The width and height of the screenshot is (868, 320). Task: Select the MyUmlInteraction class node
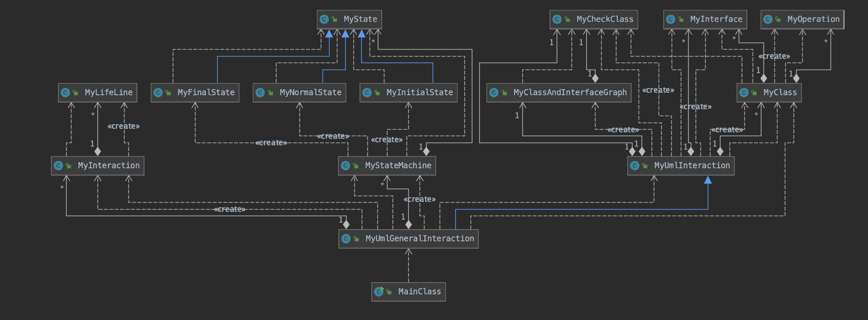point(681,166)
